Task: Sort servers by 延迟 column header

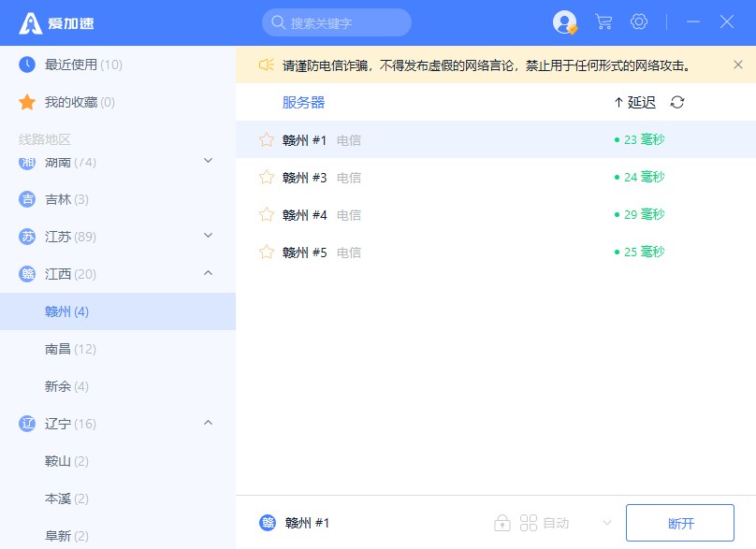Action: coord(635,102)
